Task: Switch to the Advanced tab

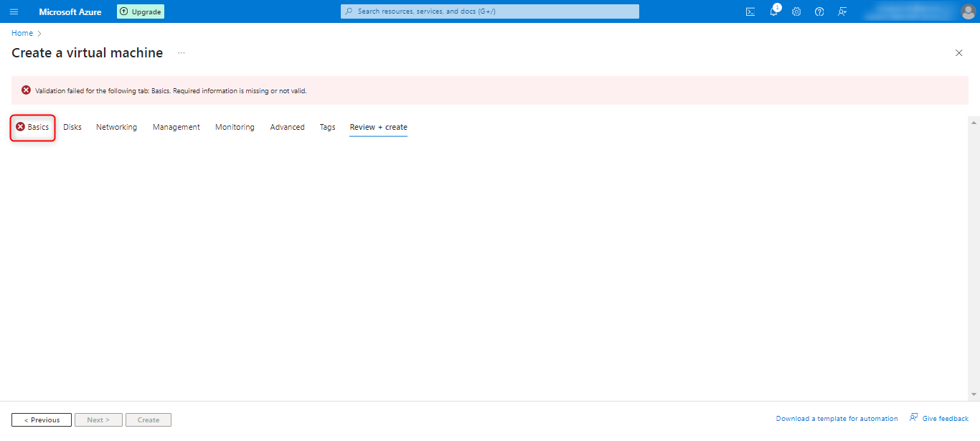Action: (287, 127)
